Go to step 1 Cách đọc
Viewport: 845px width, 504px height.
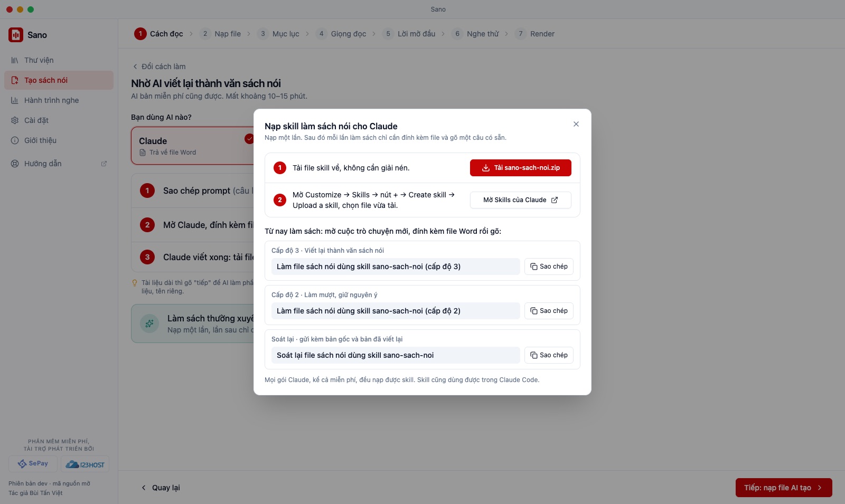(159, 34)
